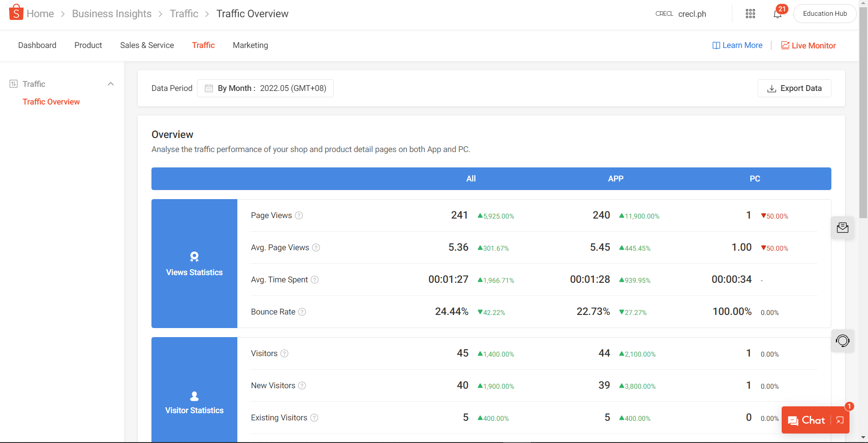Go to Traffic breadcrumb

[184, 14]
